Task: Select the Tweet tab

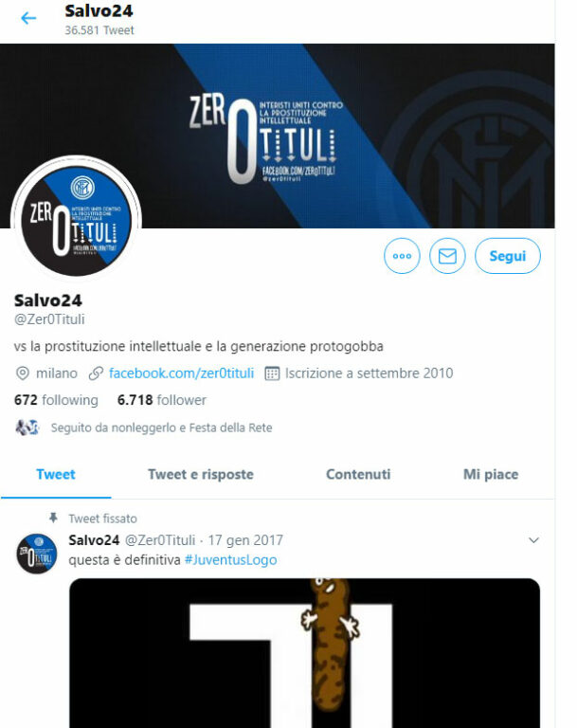Action: click(56, 475)
